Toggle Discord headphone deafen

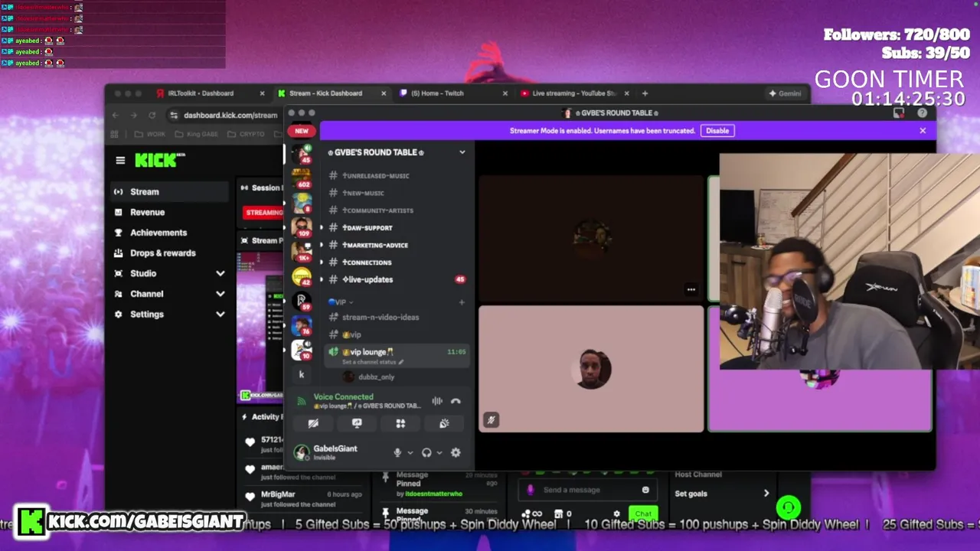point(426,452)
